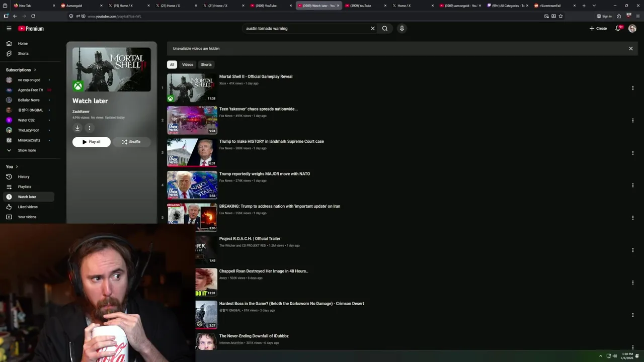Open more options for Chappell Roan video
Screen dimensions: 644x362
pyautogui.click(x=632, y=283)
